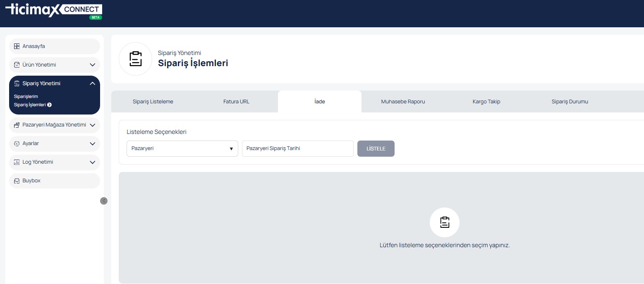This screenshot has width=644, height=284.
Task: Expand the Log Yönetimi chevron
Action: (93, 162)
